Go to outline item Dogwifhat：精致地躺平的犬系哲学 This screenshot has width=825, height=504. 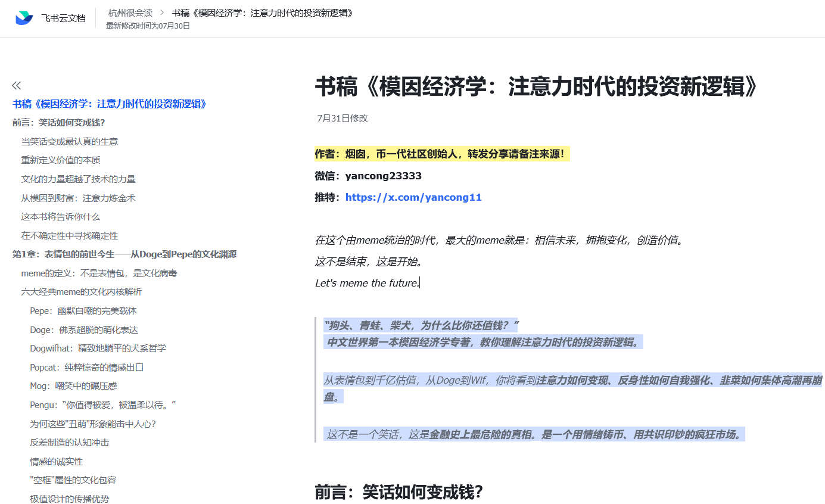98,349
